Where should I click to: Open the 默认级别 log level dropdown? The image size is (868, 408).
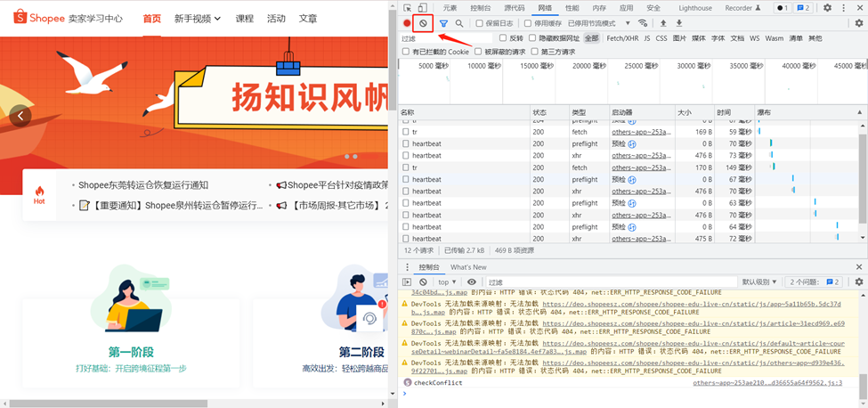click(x=759, y=282)
